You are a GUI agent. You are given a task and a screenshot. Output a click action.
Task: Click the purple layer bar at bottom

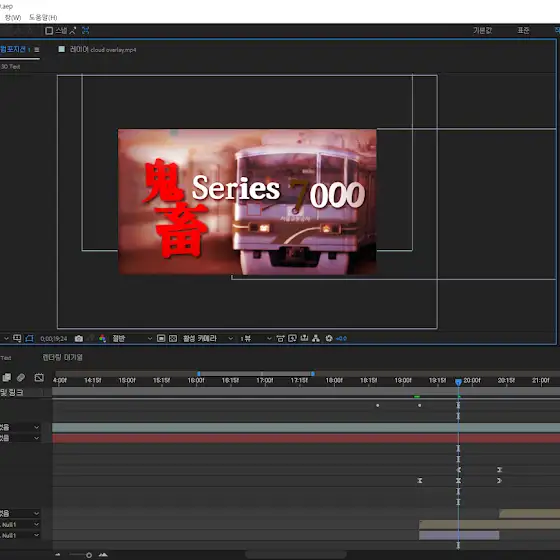pyautogui.click(x=459, y=535)
